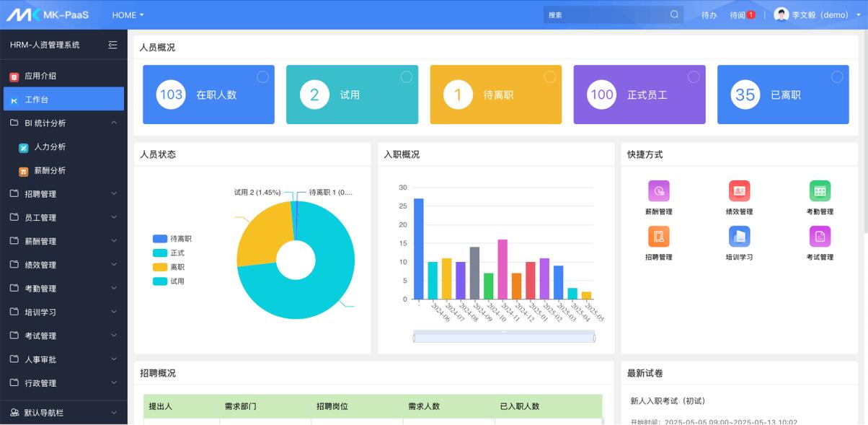The height and width of the screenshot is (425, 868).
Task: Open 人事审批 sidebar menu
Action: (63, 359)
